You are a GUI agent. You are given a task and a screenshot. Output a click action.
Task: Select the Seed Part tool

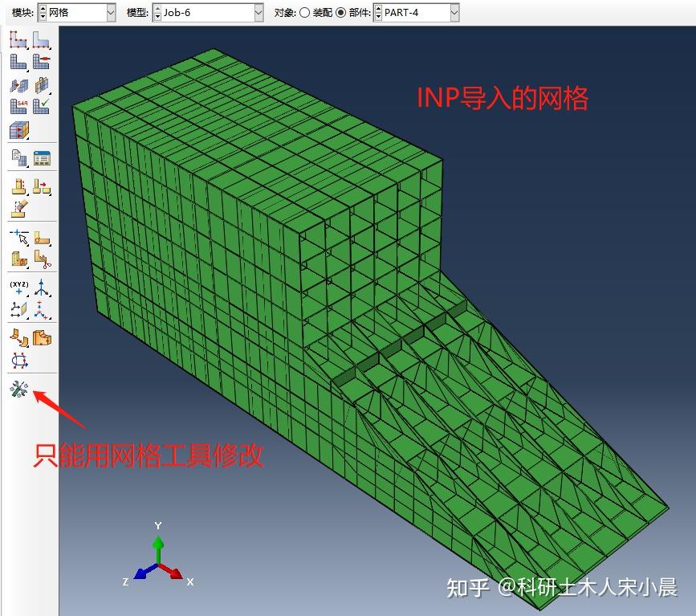[x=18, y=39]
